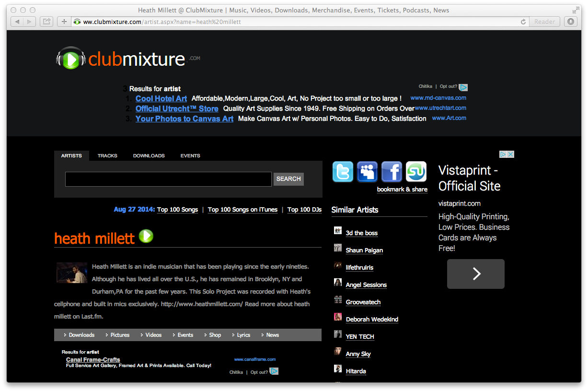Click the www.Art.com ad URL
The width and height of the screenshot is (588, 392).
click(x=449, y=118)
